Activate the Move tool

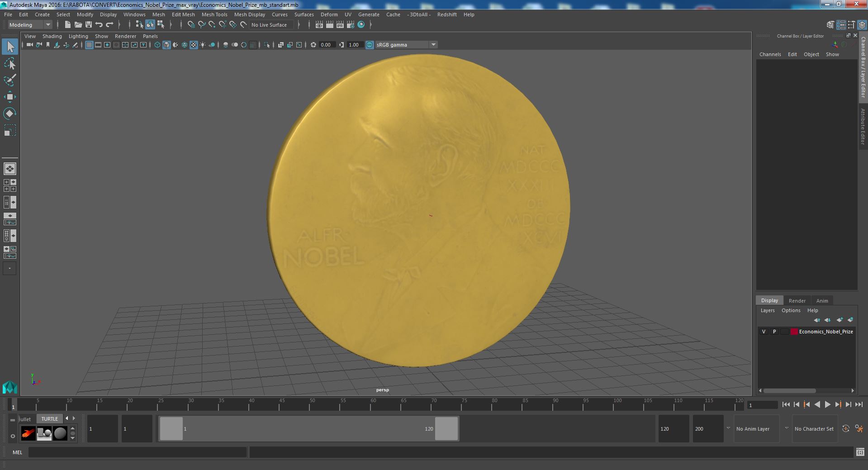pyautogui.click(x=10, y=97)
